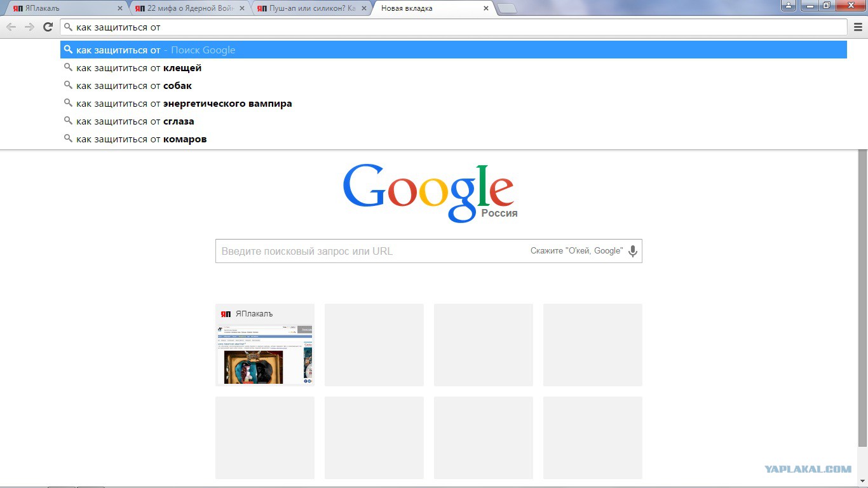The image size is (868, 488).
Task: Focus the 'Введите поисковый запрос или URL' box
Action: [429, 251]
